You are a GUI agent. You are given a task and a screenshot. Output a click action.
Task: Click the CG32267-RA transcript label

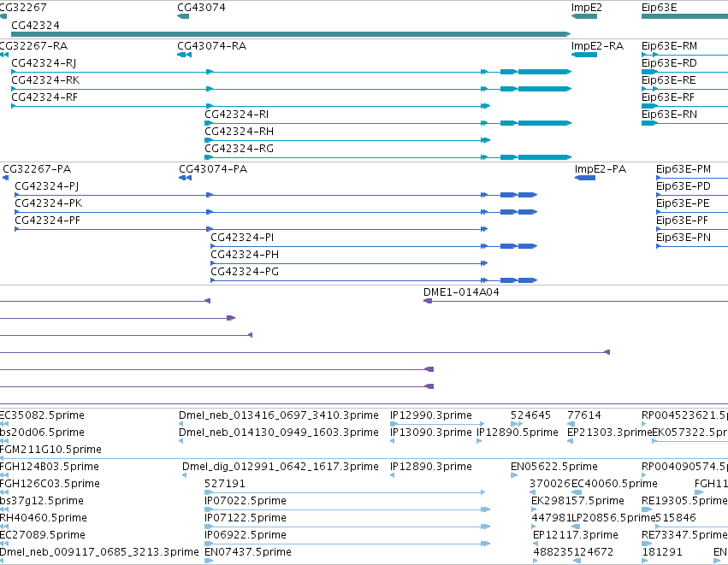pyautogui.click(x=33, y=46)
